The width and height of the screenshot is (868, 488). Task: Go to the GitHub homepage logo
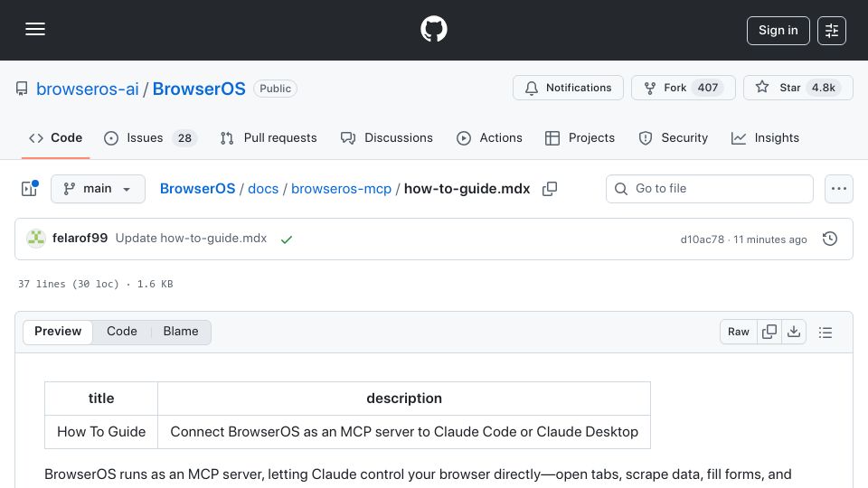[433, 29]
